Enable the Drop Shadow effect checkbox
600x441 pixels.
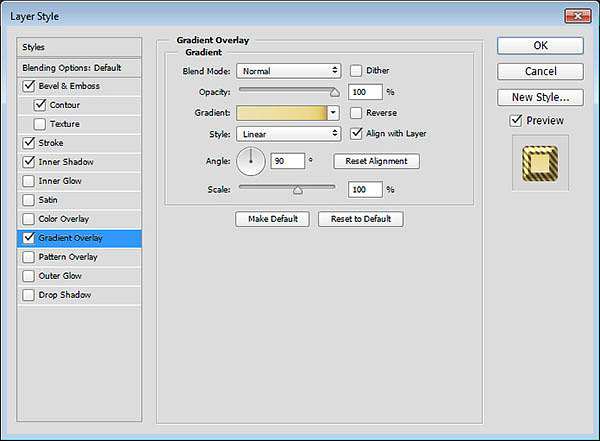tap(27, 295)
